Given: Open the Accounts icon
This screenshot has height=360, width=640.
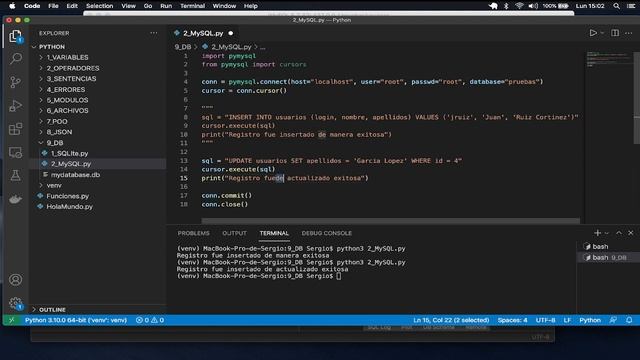Looking at the screenshot, I should pos(16,280).
